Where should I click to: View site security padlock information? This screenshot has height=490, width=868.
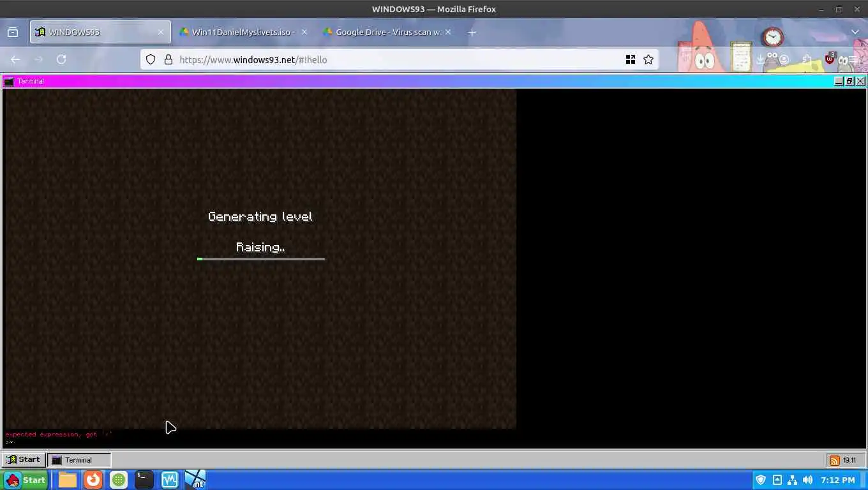tap(168, 59)
